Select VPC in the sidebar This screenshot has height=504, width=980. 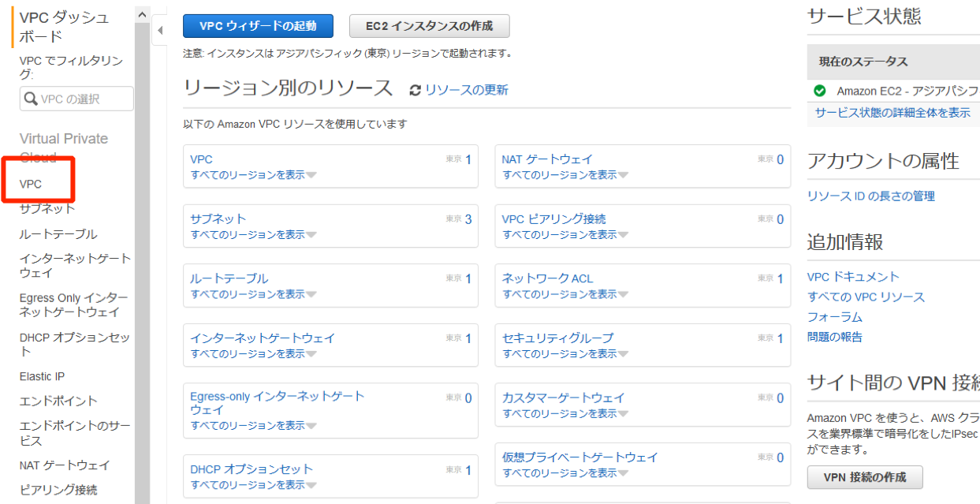(x=31, y=184)
